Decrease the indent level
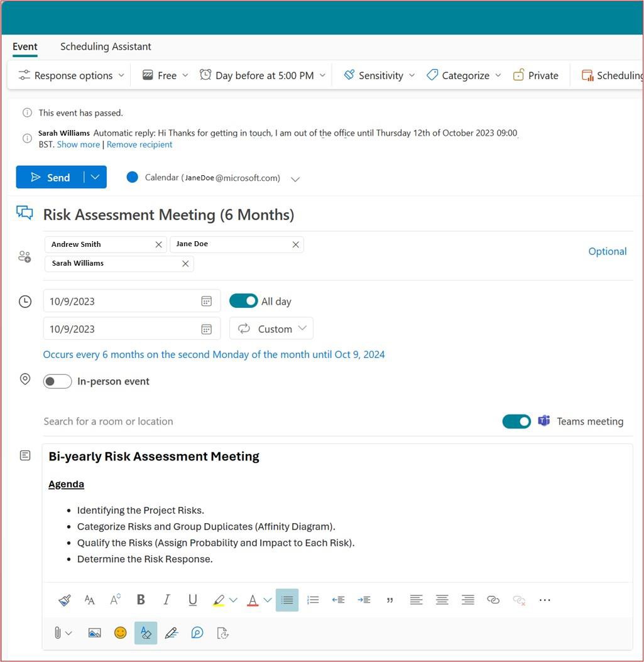Image resolution: width=644 pixels, height=662 pixels. click(x=338, y=600)
